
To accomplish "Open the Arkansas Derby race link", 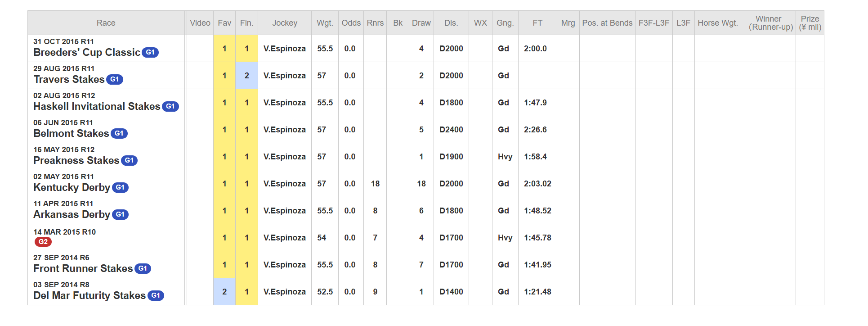I will tap(72, 214).
